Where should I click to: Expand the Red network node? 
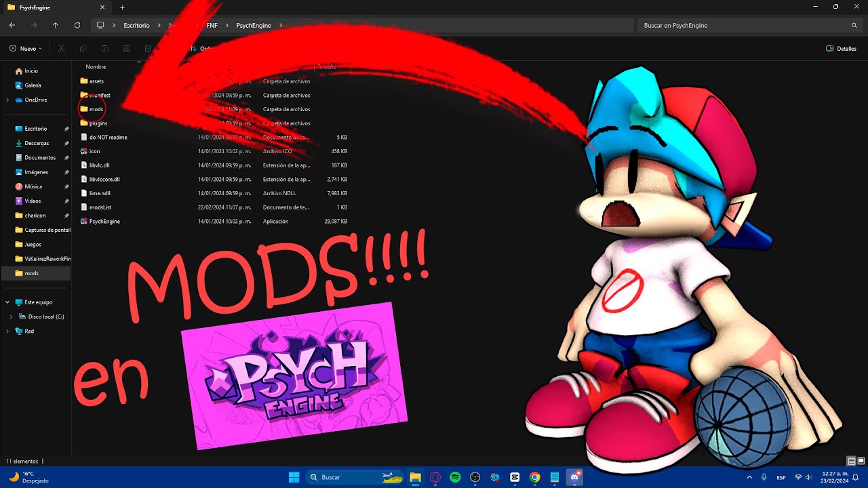point(7,331)
